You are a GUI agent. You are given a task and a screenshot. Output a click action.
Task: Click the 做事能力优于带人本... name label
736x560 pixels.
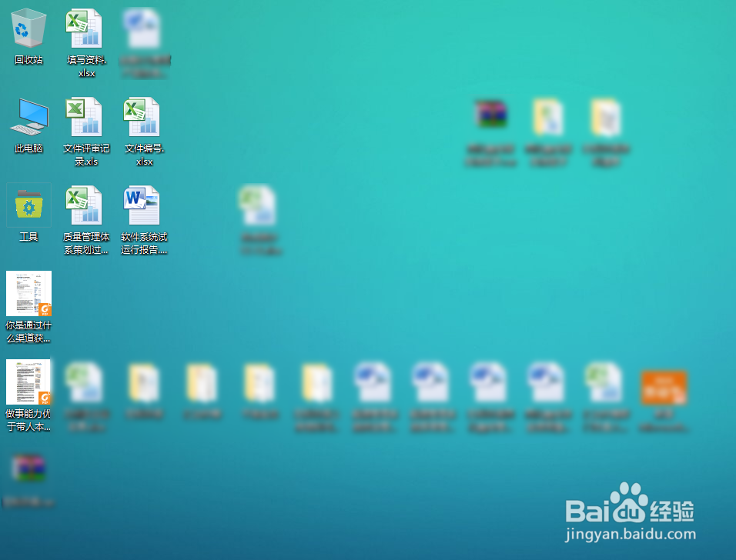[28, 420]
